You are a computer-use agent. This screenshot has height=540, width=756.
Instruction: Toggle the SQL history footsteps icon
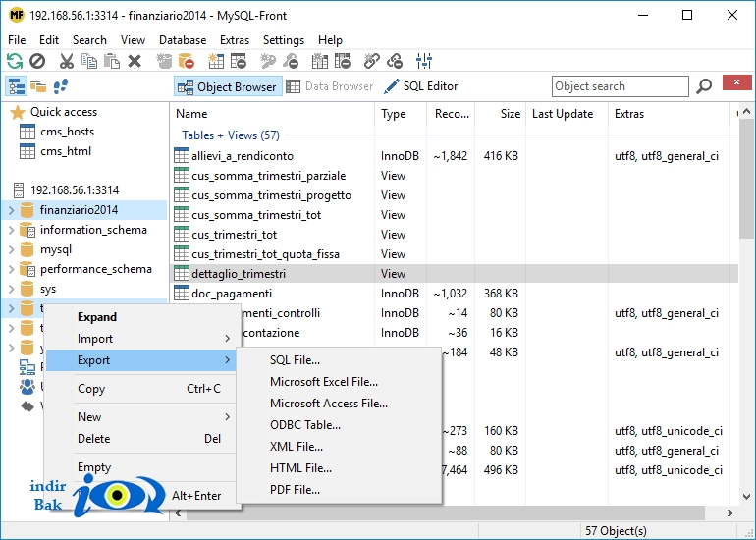pos(60,86)
